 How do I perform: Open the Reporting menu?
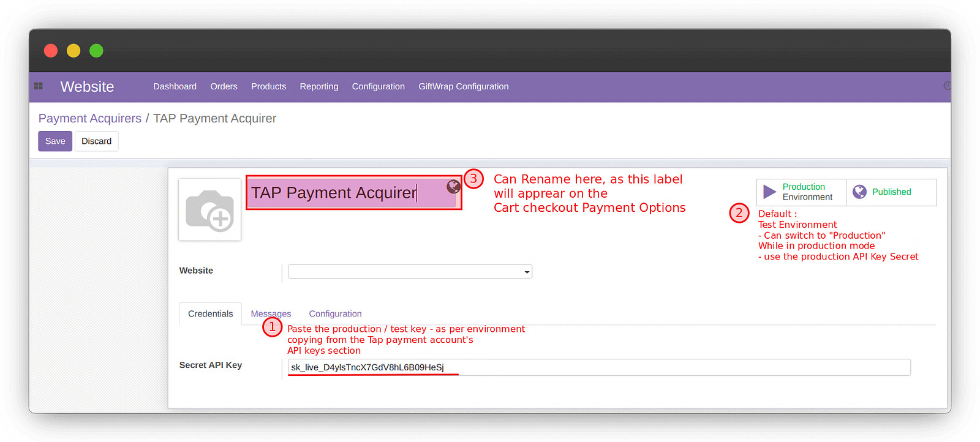(318, 86)
